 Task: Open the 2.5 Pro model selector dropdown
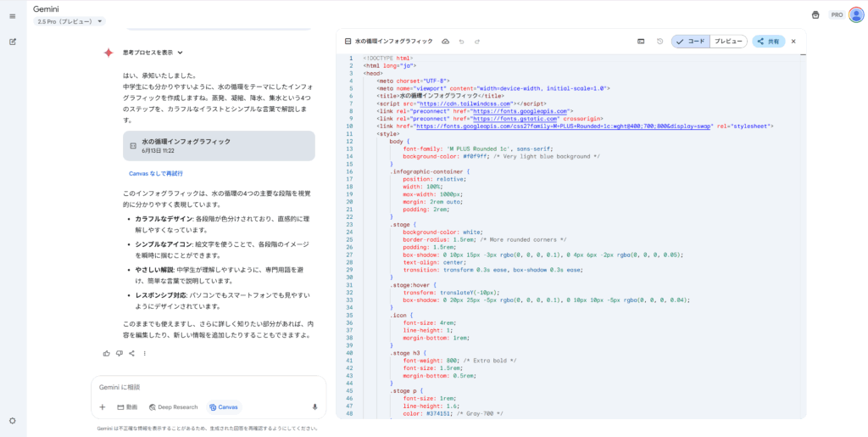pos(70,21)
